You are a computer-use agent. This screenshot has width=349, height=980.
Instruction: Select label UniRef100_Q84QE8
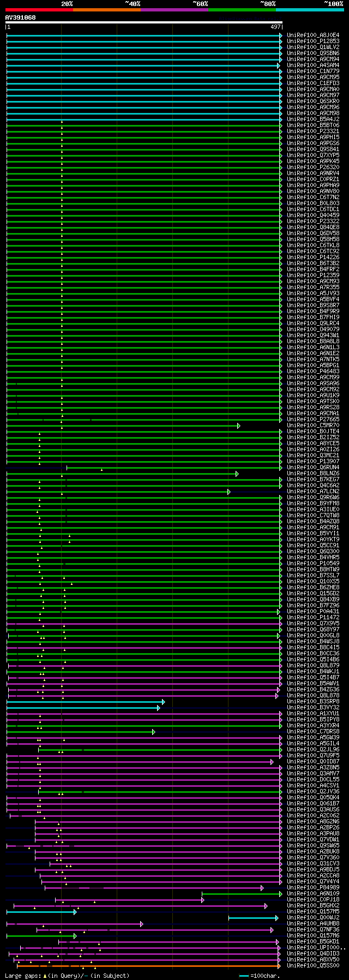313,228
